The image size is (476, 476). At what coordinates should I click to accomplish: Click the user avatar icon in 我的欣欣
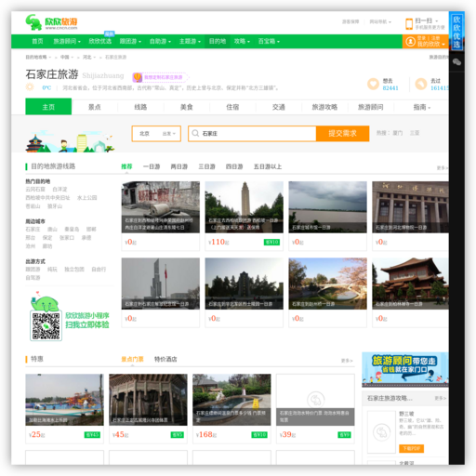point(410,42)
